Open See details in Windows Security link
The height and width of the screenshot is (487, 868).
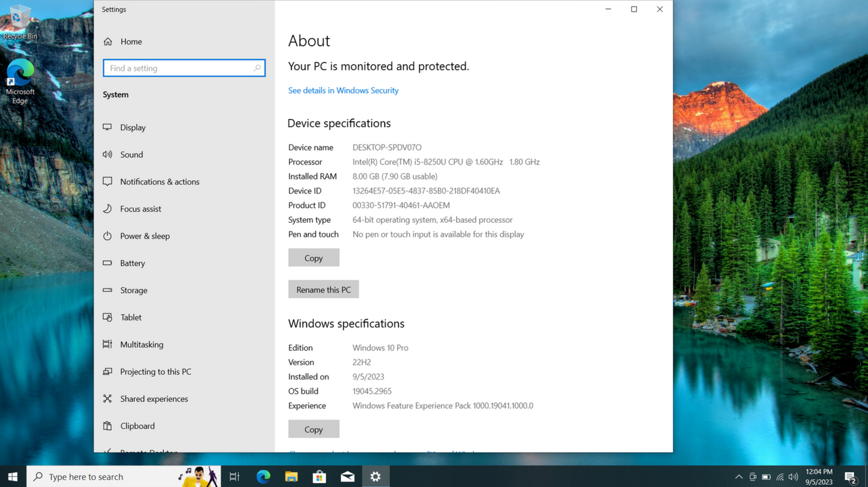coord(343,90)
